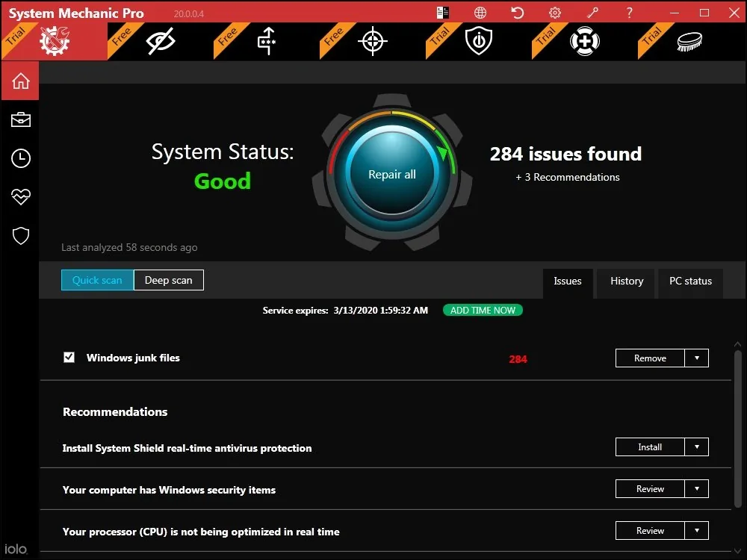Open the ByePass password manager icon

coord(267,41)
